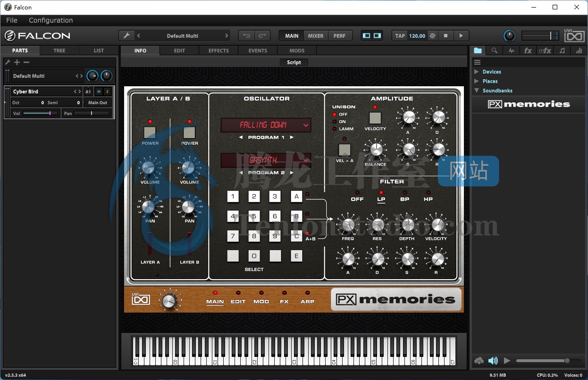Adjust the Cyber Bird Pan slider
Viewport: 588px width, 380px height.
92,113
